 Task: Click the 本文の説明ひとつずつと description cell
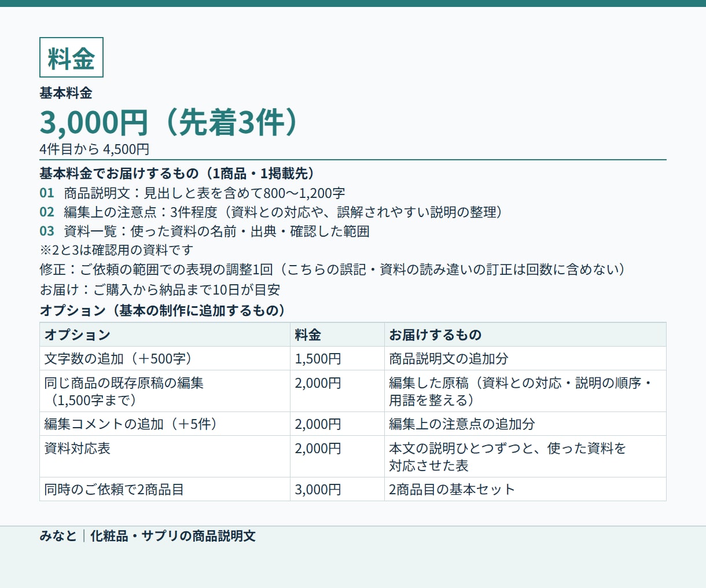(x=525, y=457)
